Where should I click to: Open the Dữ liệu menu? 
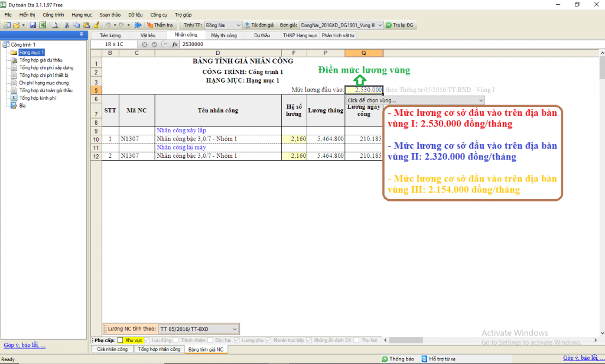click(x=135, y=14)
